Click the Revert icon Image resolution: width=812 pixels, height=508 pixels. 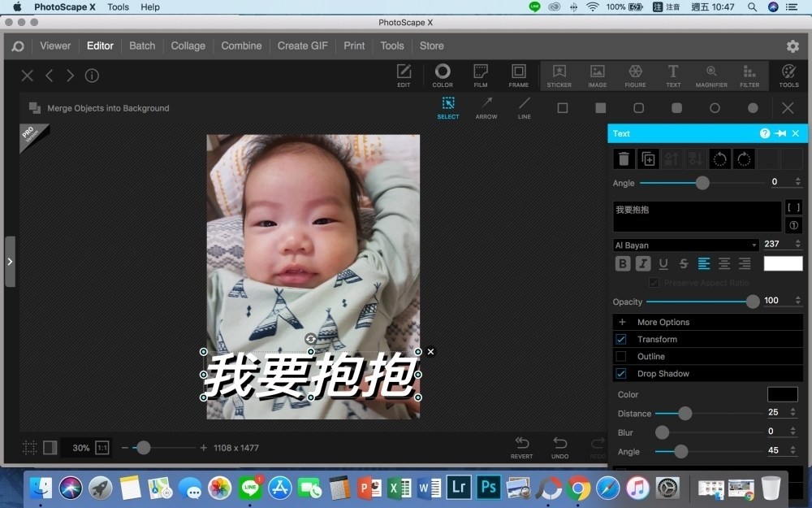click(x=522, y=446)
